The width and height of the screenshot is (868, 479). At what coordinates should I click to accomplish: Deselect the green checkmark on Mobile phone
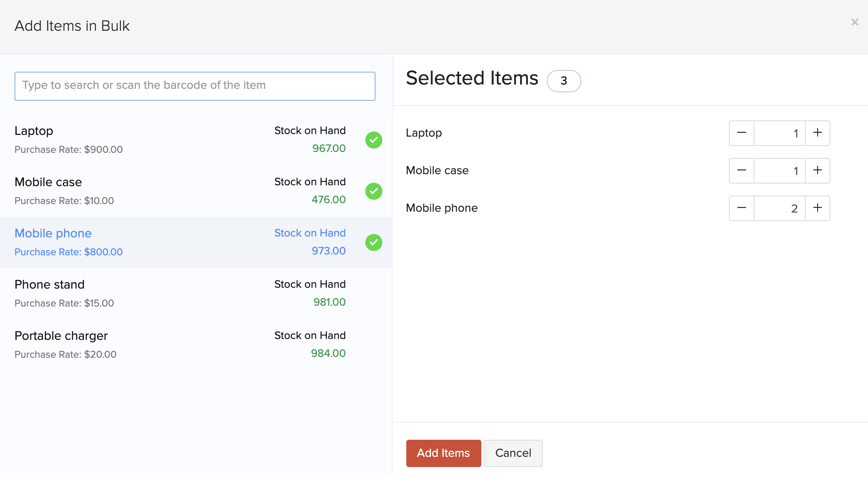(x=373, y=242)
